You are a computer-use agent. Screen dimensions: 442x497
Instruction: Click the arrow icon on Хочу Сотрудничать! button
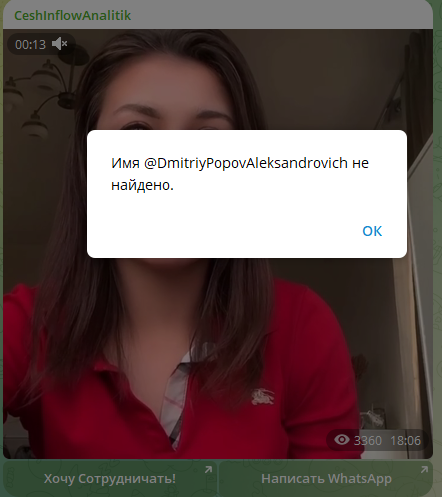208,470
